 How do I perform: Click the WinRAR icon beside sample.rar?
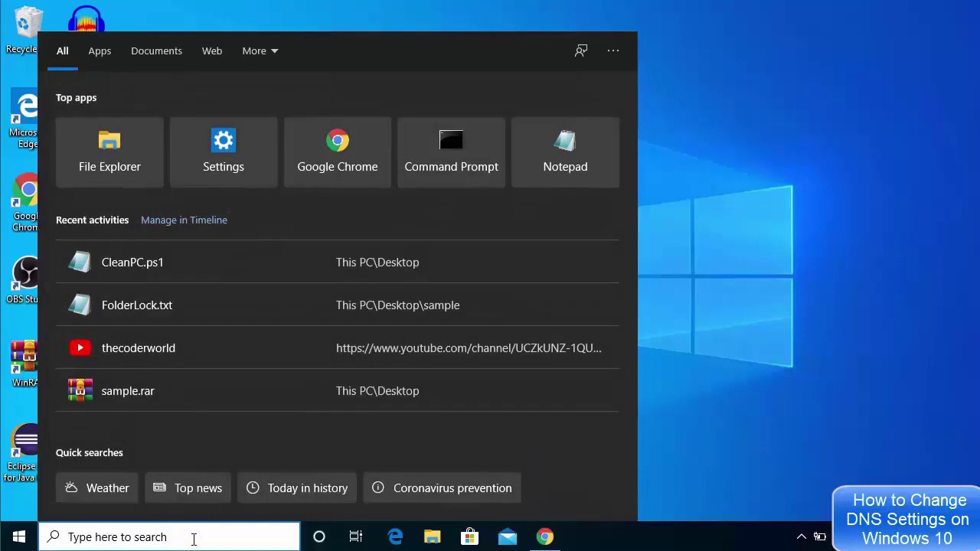click(80, 390)
